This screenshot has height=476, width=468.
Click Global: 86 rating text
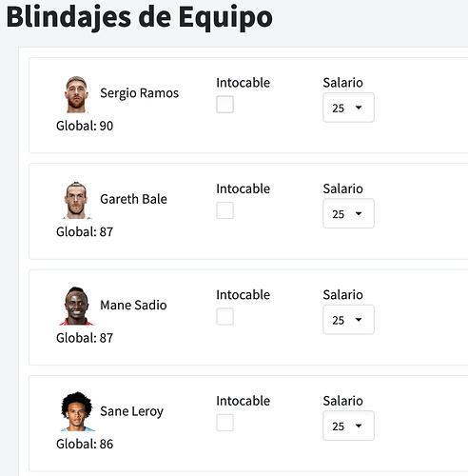coord(85,444)
